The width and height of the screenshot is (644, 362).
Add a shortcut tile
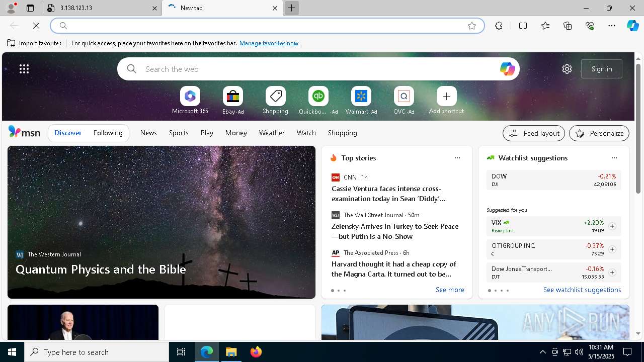(446, 101)
